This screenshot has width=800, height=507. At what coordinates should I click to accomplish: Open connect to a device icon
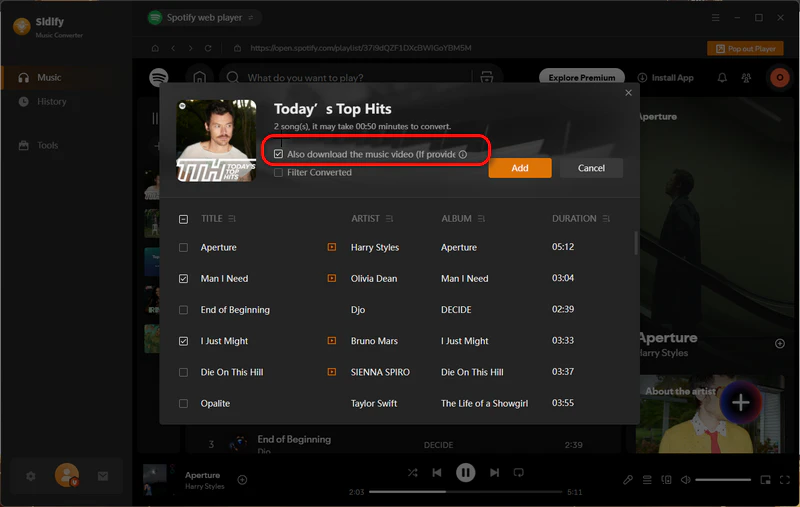point(666,479)
